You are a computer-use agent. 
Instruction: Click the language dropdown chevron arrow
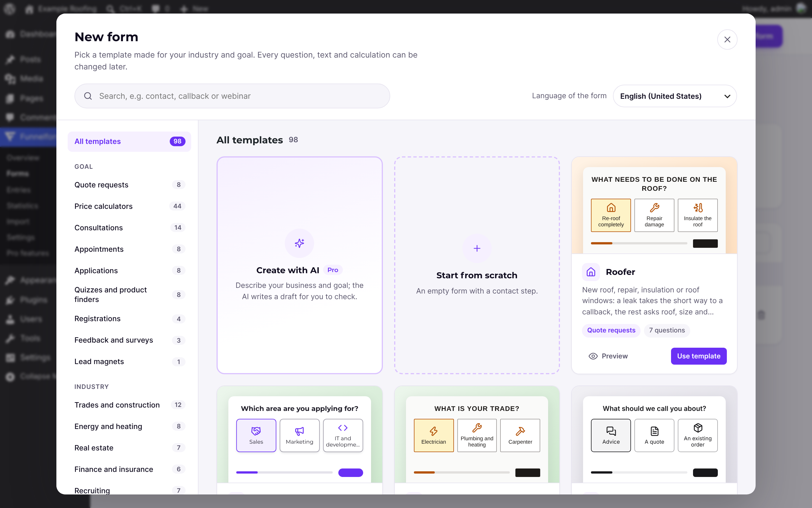[x=727, y=97]
